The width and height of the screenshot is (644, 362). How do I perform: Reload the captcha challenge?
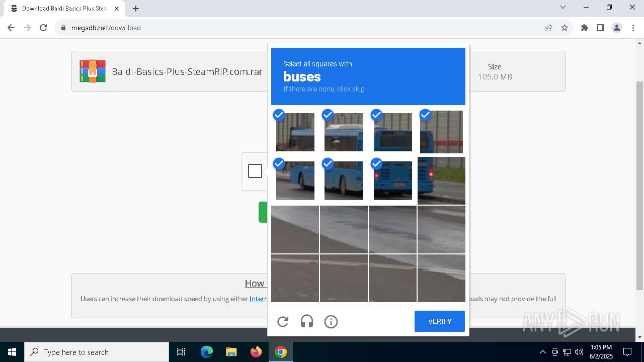283,321
